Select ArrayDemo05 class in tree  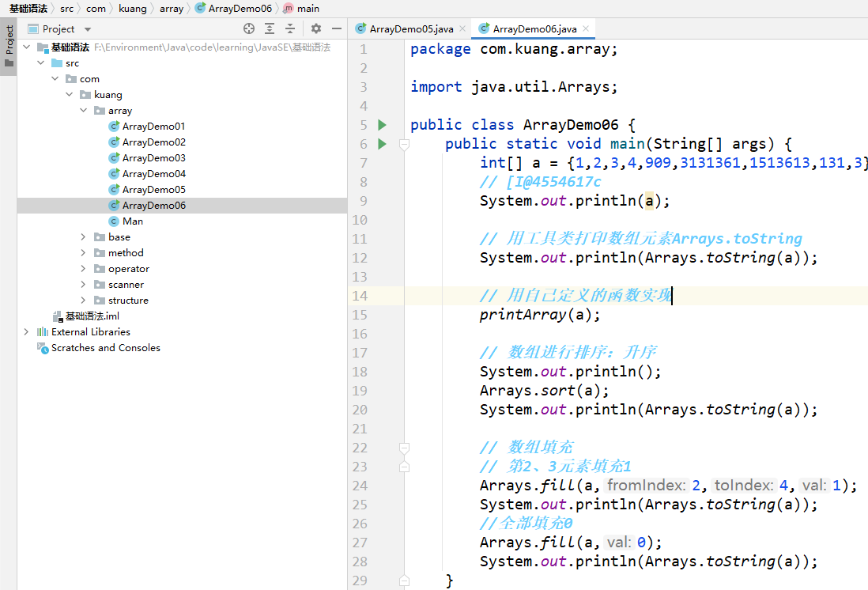pyautogui.click(x=154, y=190)
